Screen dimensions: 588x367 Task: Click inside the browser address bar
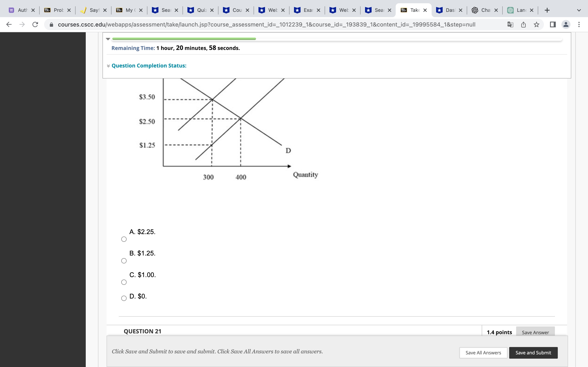click(x=267, y=24)
